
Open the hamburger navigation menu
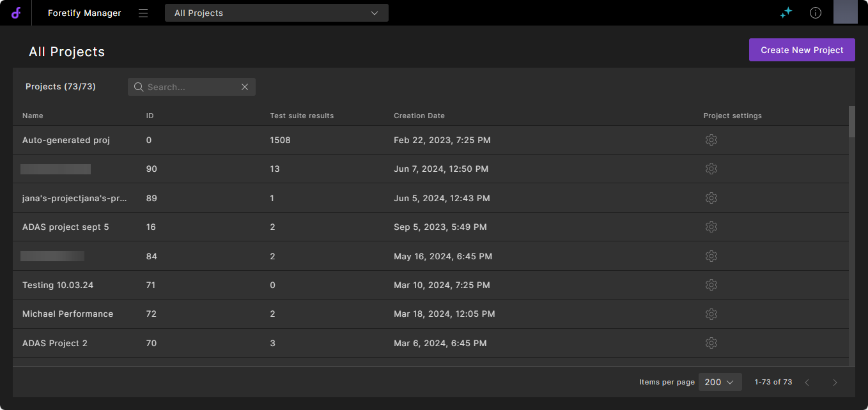click(143, 13)
